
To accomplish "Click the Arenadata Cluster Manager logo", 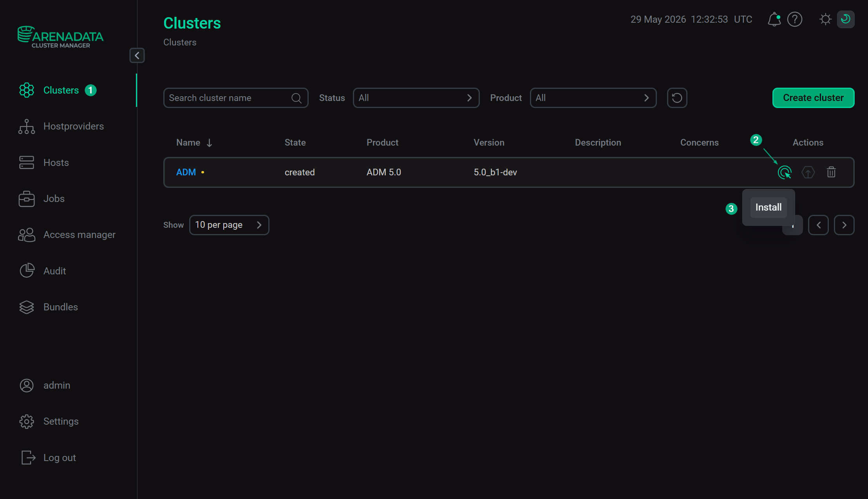I will [x=60, y=37].
